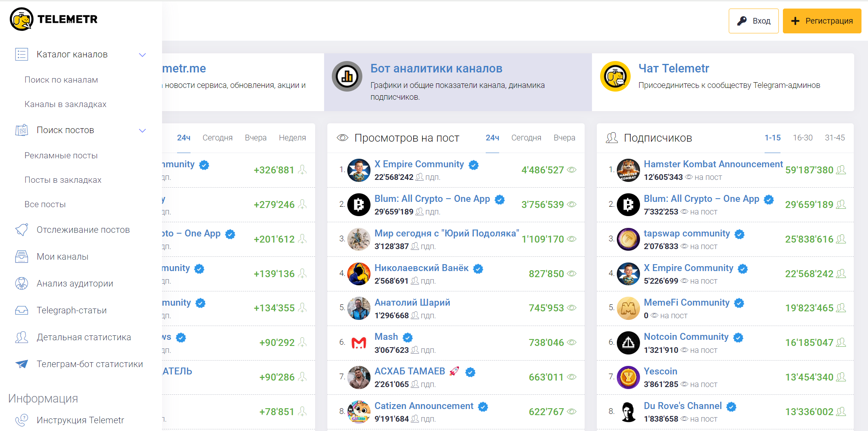The height and width of the screenshot is (431, 868).
Task: Click the Чат Telemetr yellow icon
Action: click(615, 76)
